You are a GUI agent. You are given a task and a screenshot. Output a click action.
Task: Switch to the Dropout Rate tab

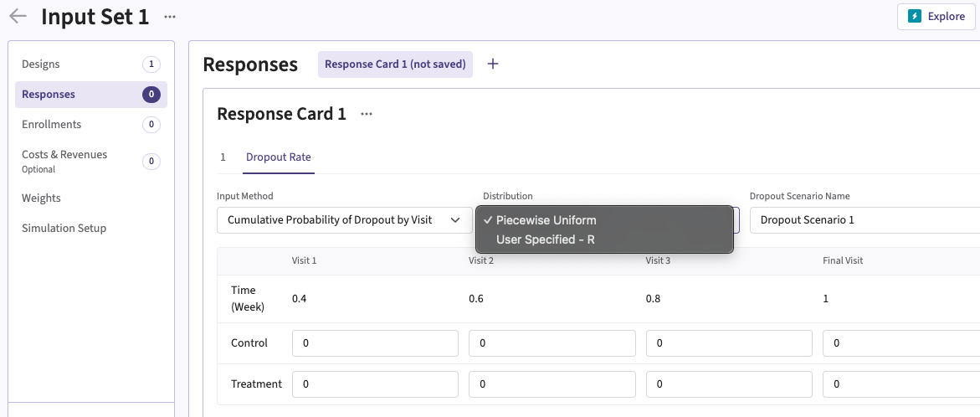tap(278, 157)
